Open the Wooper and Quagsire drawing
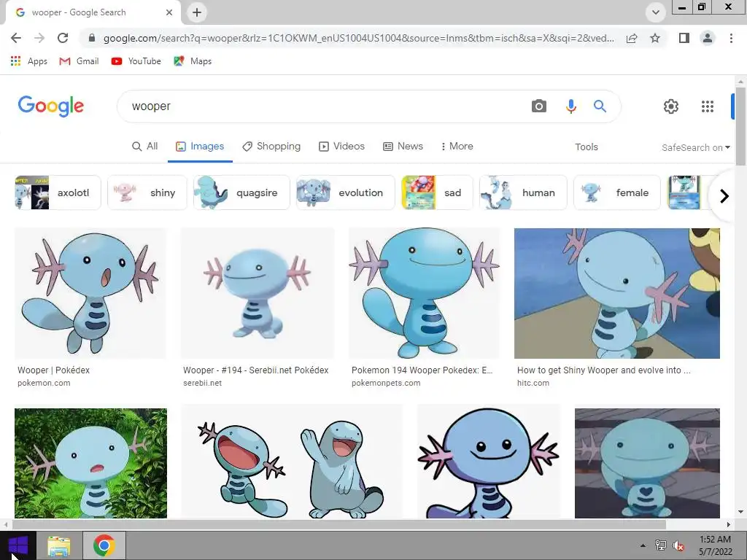 tap(292, 463)
